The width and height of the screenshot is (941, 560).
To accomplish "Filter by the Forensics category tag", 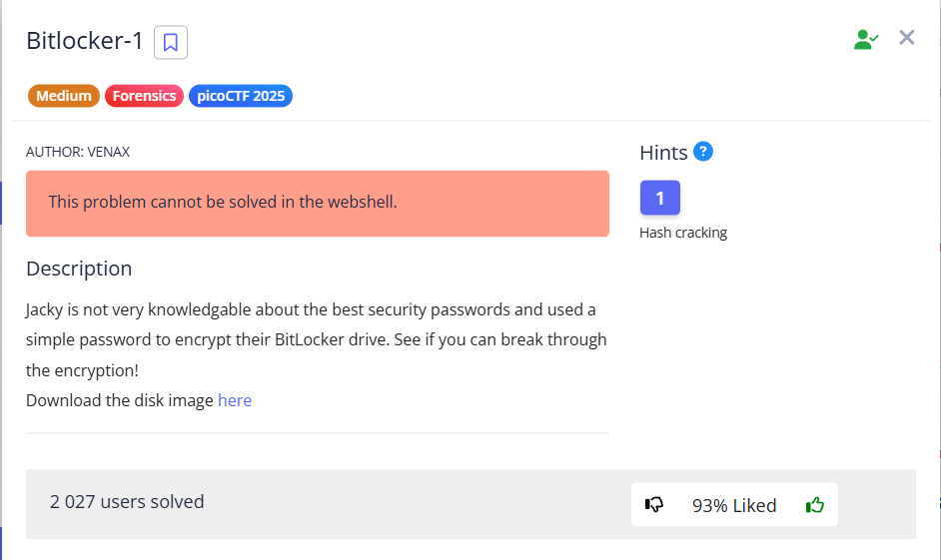I will point(144,96).
